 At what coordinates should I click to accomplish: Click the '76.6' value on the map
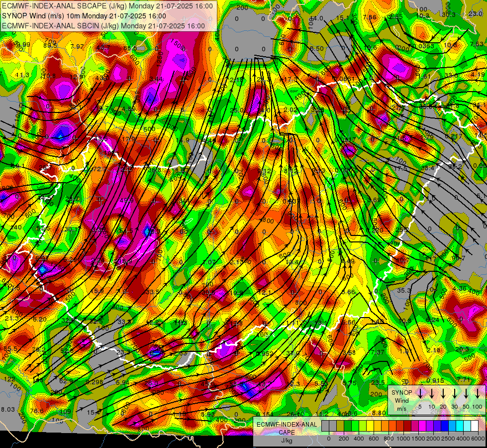coord(37,411)
